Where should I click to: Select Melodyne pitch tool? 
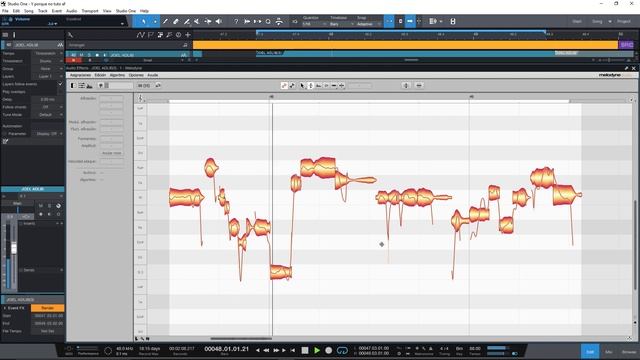(x=311, y=85)
